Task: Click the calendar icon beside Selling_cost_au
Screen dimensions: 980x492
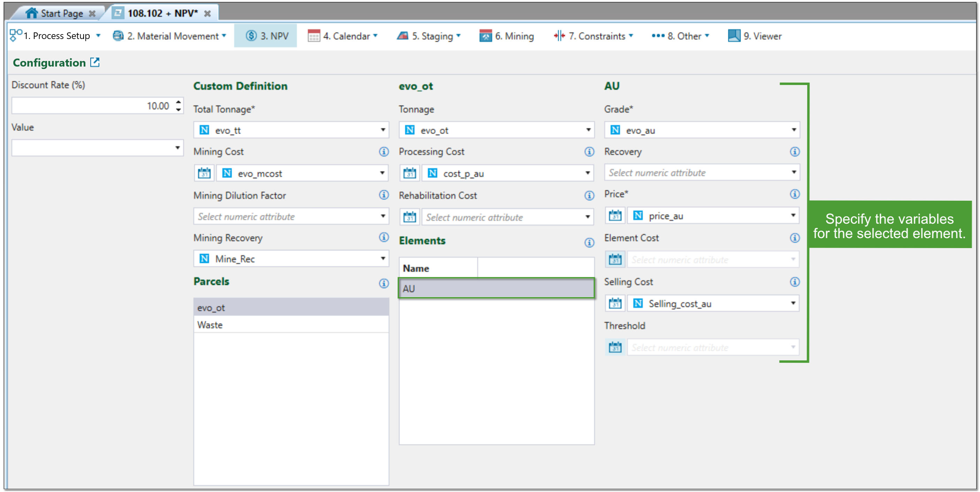Action: [615, 303]
